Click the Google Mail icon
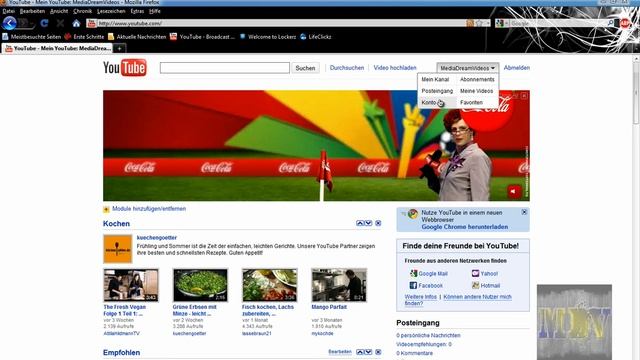The width and height of the screenshot is (640, 360). coord(413,273)
